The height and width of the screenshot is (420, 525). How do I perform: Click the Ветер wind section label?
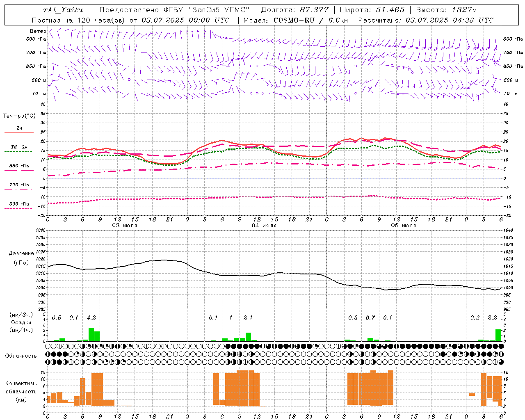click(38, 31)
